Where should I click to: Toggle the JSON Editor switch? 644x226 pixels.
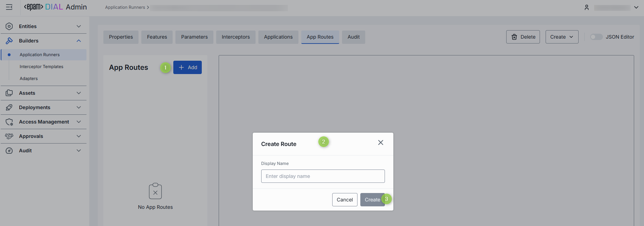[x=596, y=37]
